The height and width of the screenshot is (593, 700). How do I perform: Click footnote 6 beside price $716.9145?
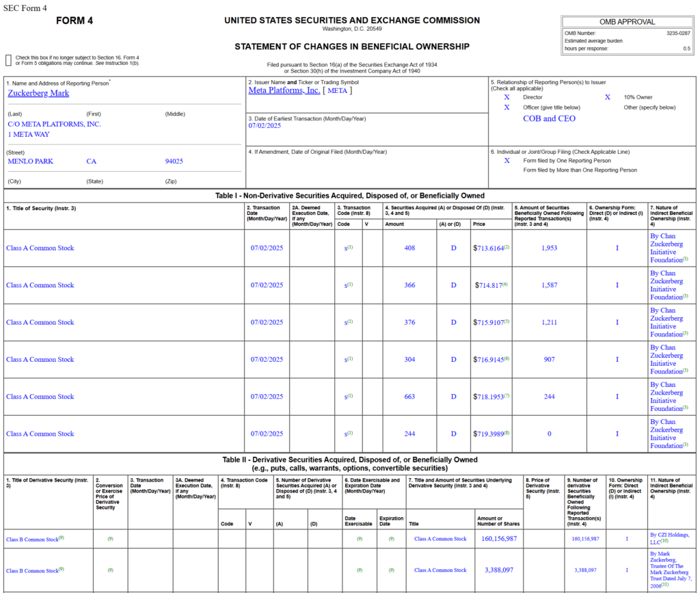pos(507,358)
